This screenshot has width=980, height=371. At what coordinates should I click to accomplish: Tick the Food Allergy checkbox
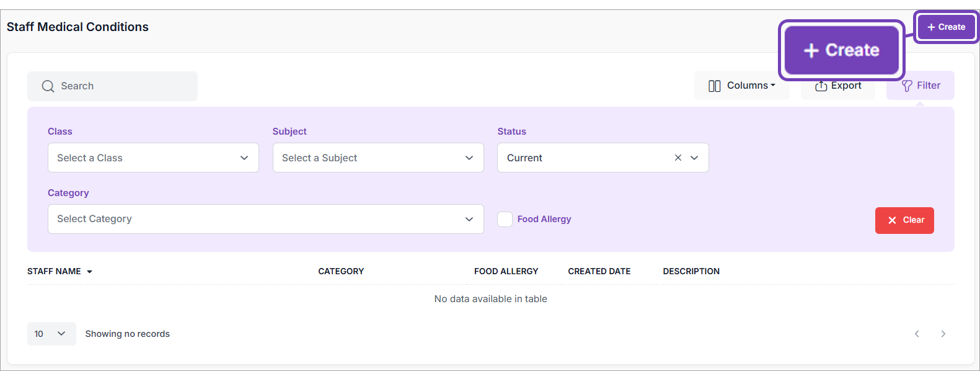(505, 220)
